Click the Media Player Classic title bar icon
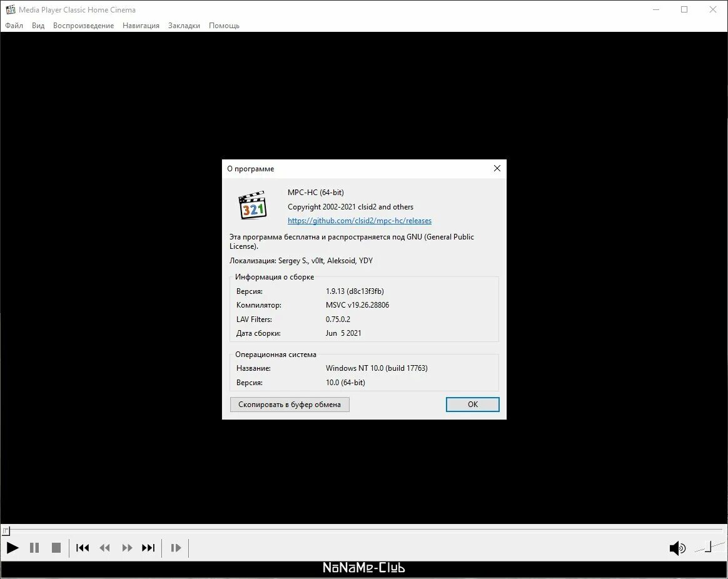Image resolution: width=728 pixels, height=579 pixels. [x=10, y=9]
